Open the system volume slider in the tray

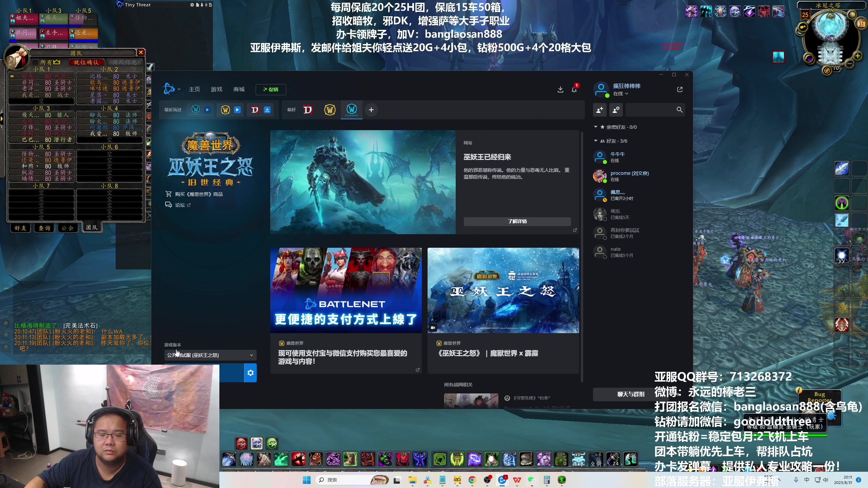(x=825, y=480)
